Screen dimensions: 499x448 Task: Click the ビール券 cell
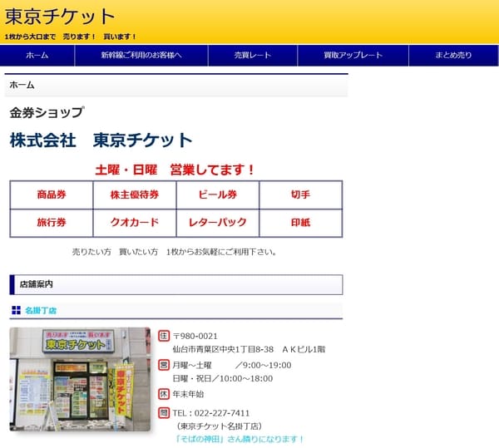[218, 194]
